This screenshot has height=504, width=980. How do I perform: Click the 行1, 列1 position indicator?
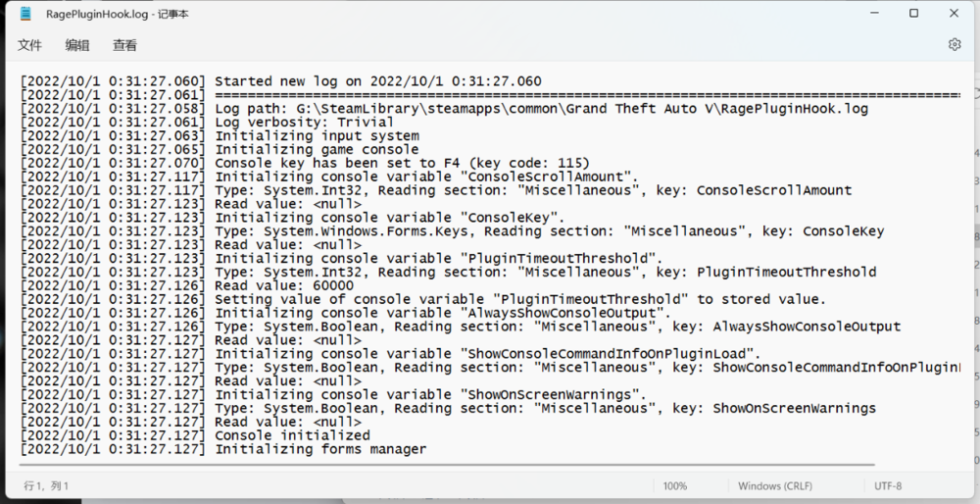46,485
